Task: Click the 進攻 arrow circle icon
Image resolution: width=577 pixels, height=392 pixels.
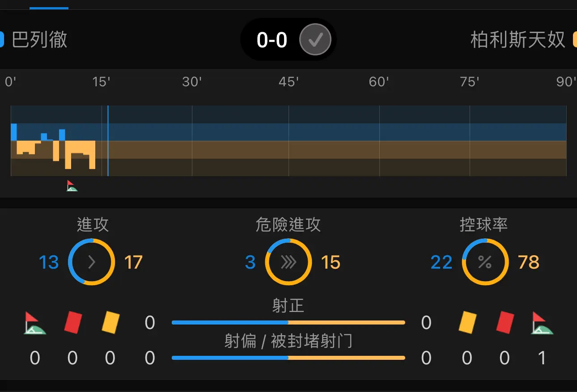Action: pos(92,262)
